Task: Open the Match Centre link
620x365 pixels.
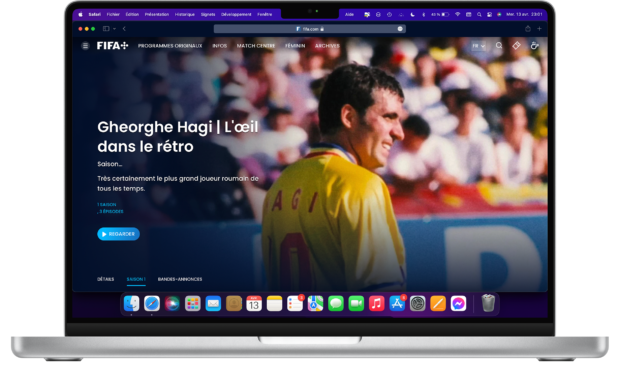Action: tap(256, 46)
